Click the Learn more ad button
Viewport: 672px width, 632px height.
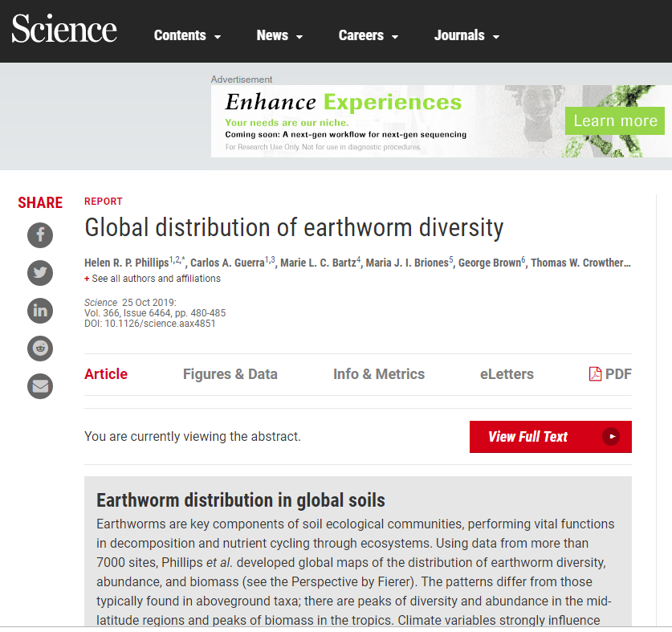[x=614, y=121]
